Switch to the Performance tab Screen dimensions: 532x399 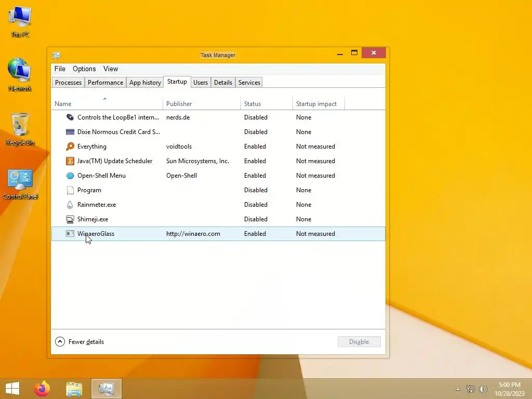point(105,83)
